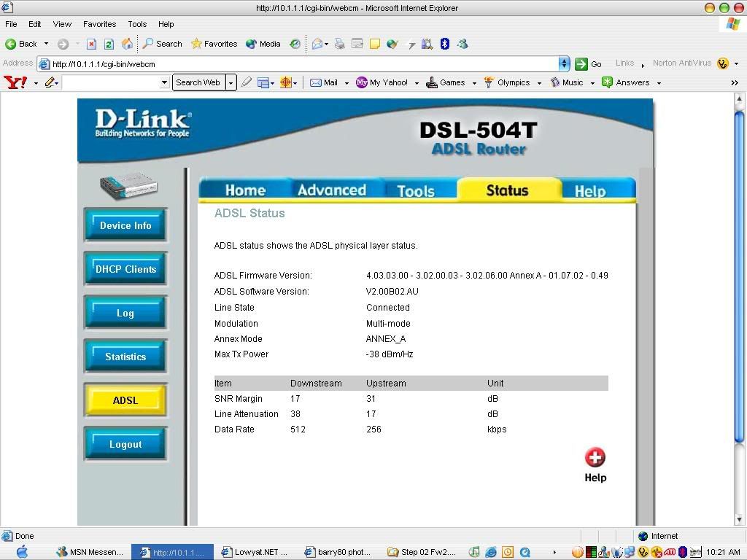
Task: Click the Yahoo! logo icon
Action: tap(15, 82)
